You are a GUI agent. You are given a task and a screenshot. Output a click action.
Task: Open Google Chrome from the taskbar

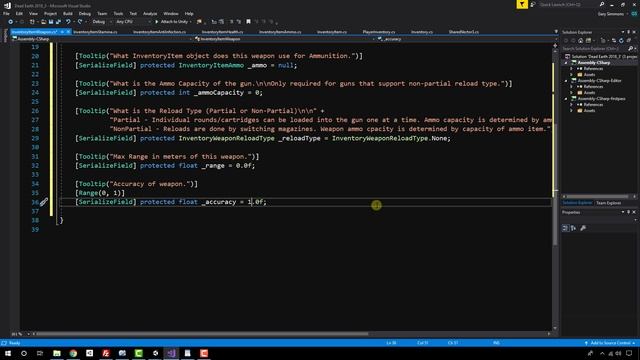point(73,353)
